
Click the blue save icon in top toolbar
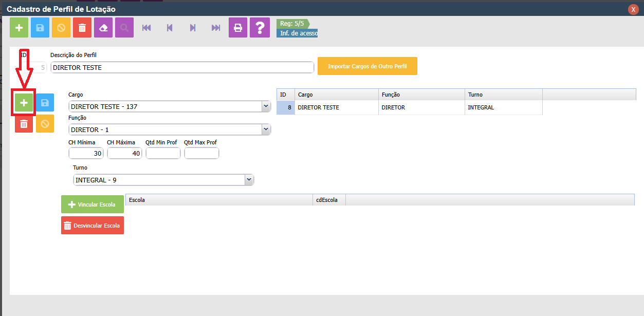pos(40,28)
